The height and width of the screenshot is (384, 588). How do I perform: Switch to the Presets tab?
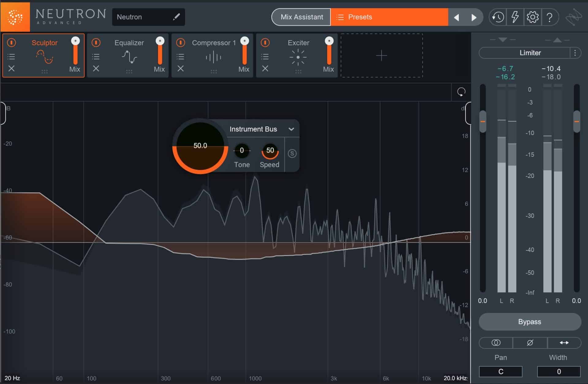coord(360,17)
